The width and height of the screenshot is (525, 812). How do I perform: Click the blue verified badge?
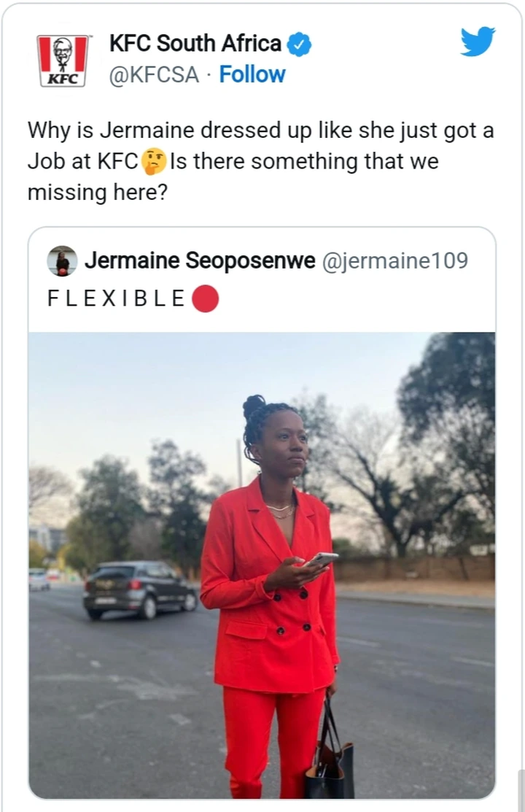(x=299, y=44)
